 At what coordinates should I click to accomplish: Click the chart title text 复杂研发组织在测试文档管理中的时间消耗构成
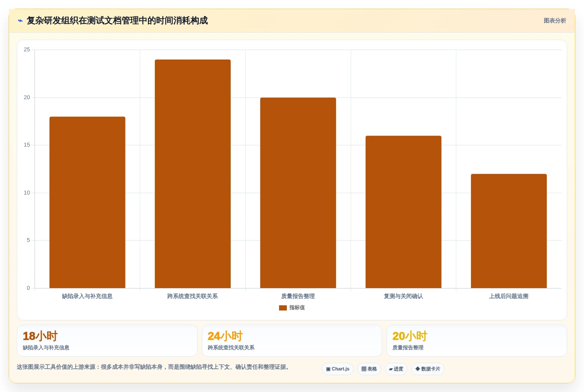point(117,21)
